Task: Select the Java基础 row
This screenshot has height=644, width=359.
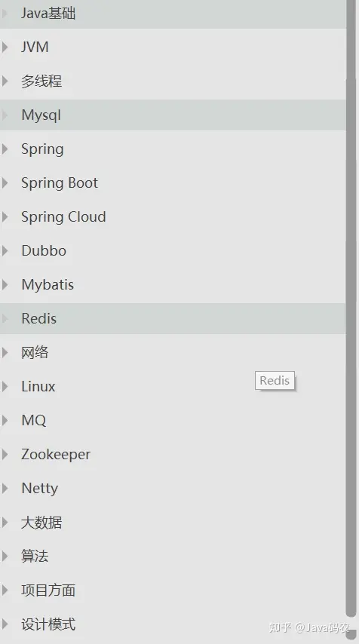Action: pos(173,14)
